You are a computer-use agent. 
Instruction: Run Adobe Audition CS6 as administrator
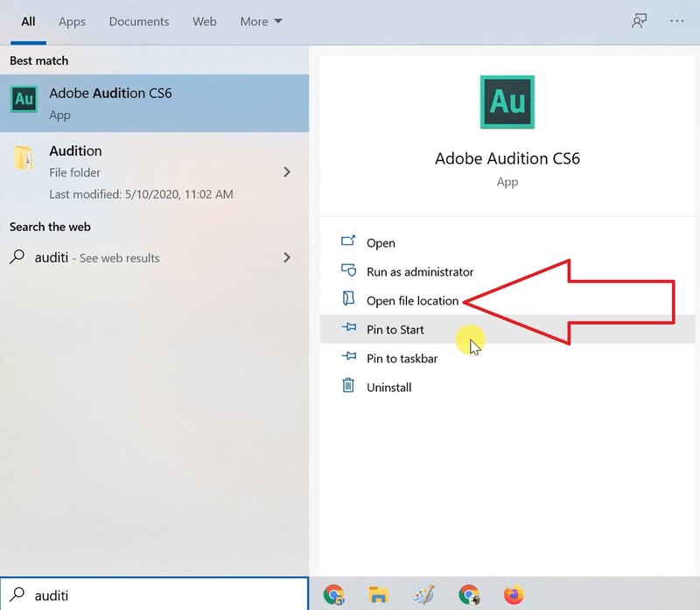click(x=419, y=271)
